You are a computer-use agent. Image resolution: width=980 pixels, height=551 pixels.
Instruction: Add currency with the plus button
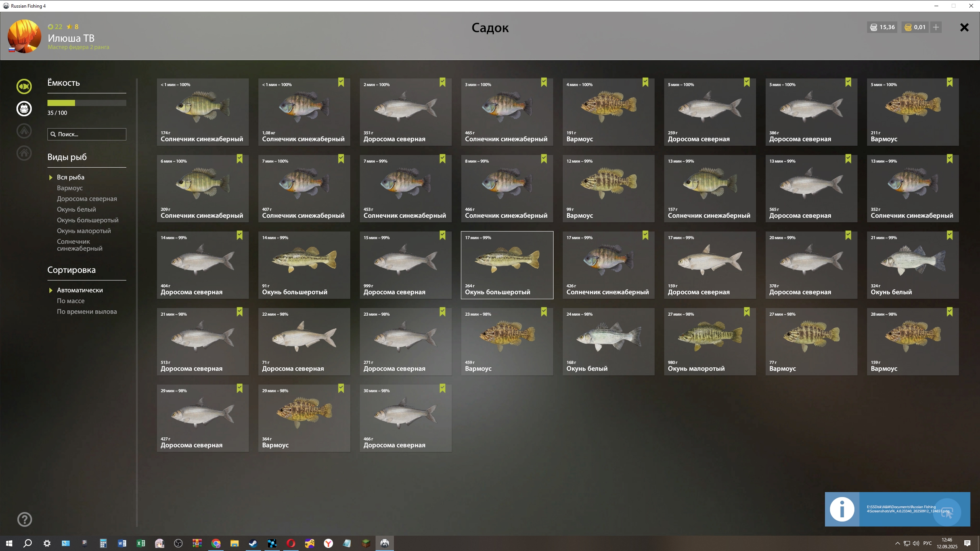[936, 27]
